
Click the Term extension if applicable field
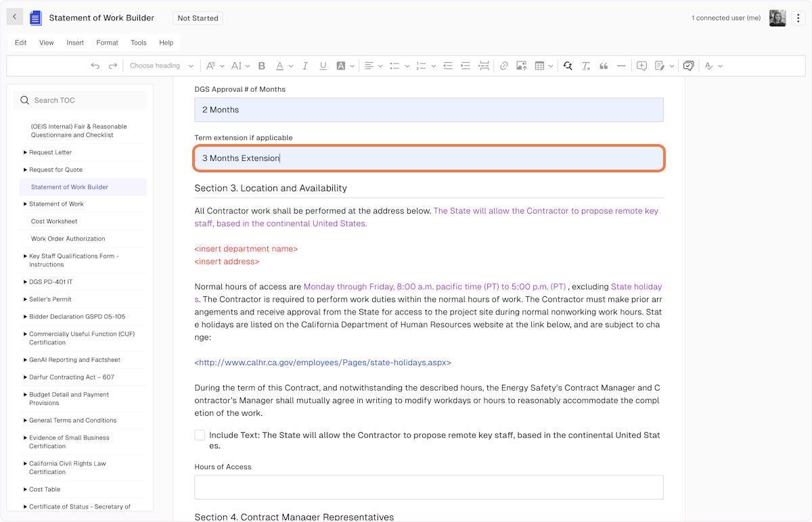point(429,158)
